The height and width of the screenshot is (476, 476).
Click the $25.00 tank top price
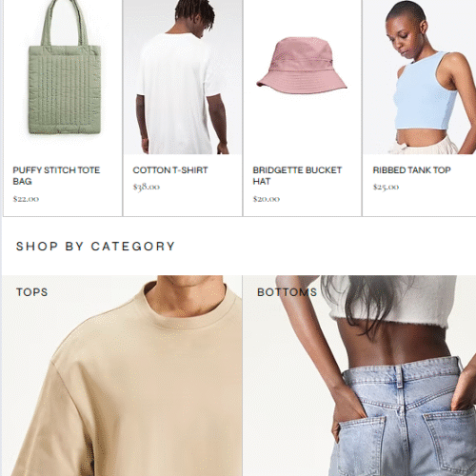(x=386, y=187)
